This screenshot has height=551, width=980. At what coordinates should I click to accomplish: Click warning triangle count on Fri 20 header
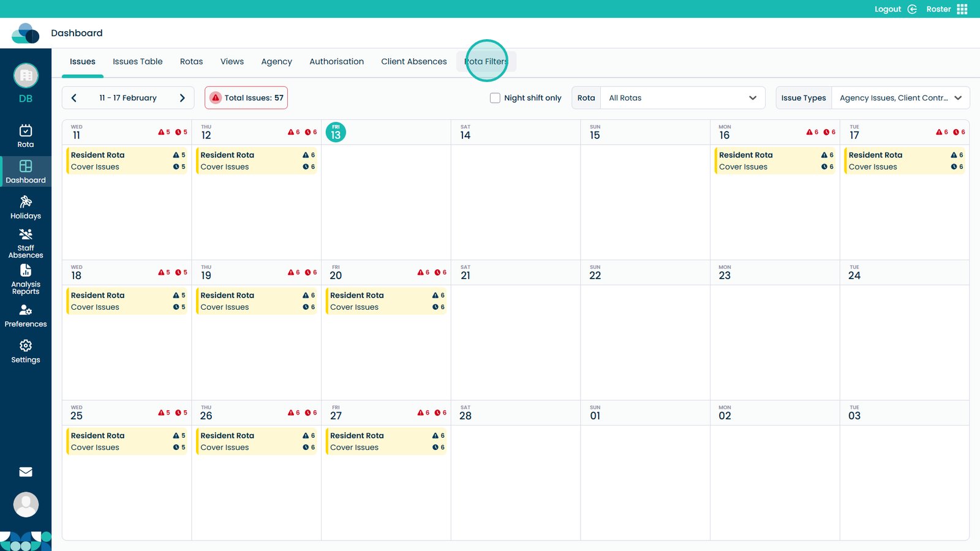423,272
